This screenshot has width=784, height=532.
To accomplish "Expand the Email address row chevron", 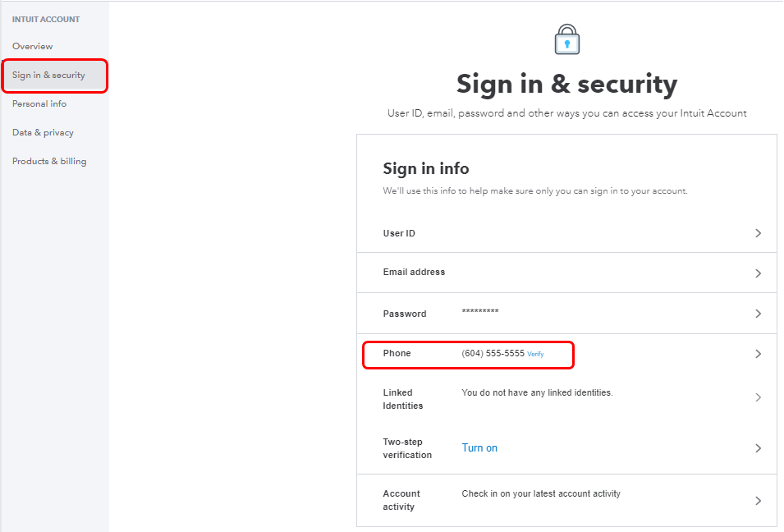I will (758, 273).
